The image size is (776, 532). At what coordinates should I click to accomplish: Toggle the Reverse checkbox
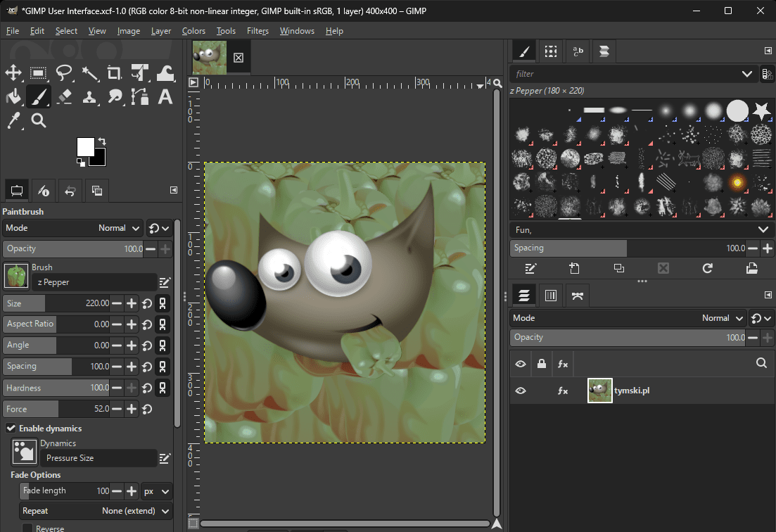27,528
